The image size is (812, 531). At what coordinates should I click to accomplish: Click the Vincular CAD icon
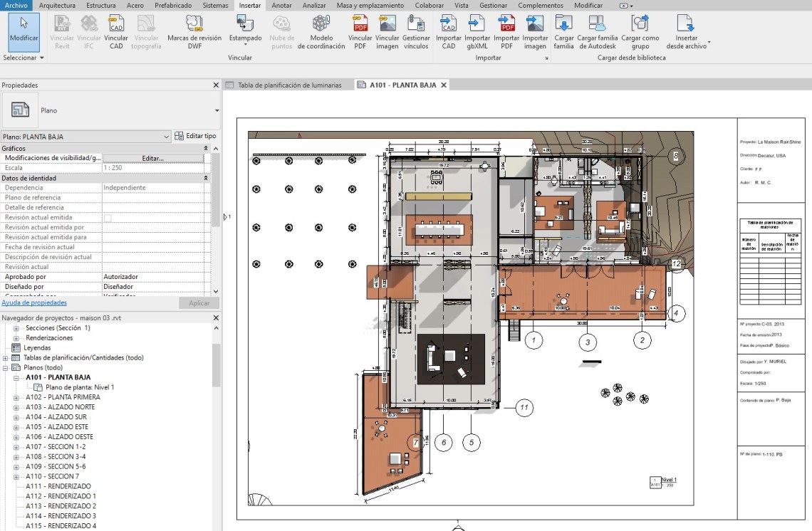coord(116,25)
